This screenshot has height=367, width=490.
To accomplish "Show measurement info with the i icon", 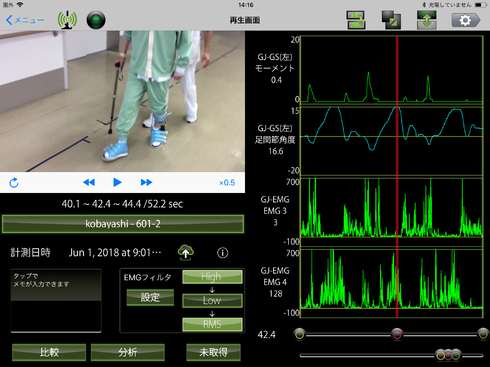I will (223, 253).
